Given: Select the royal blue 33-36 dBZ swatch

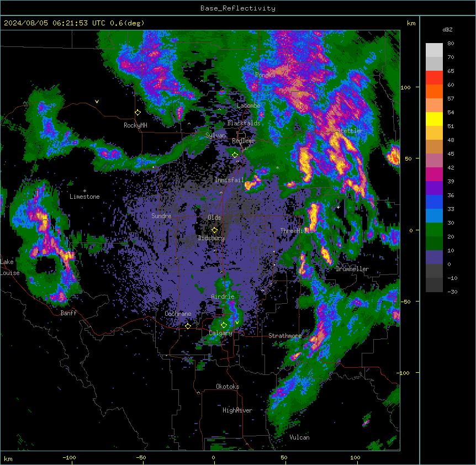Looking at the screenshot, I should click(434, 202).
